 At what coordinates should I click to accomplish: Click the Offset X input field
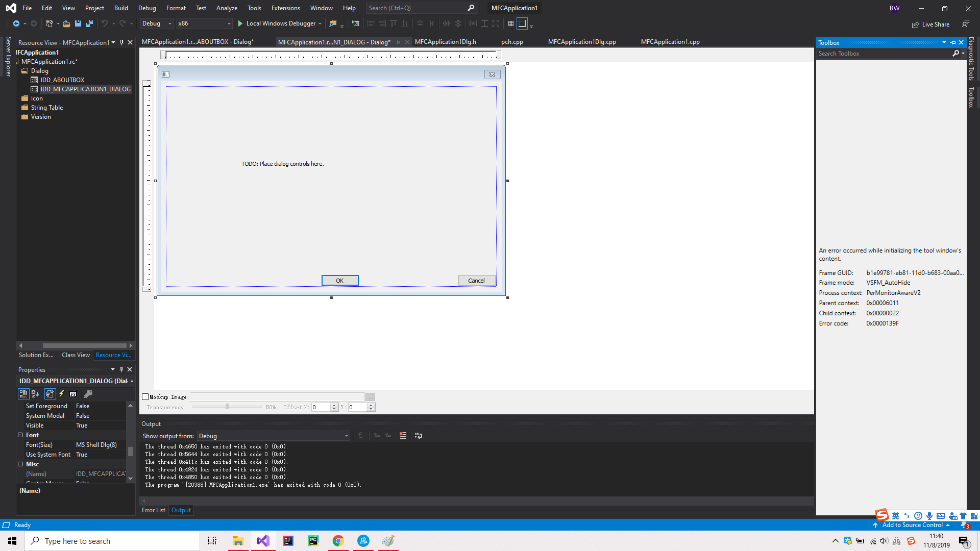[x=321, y=407]
